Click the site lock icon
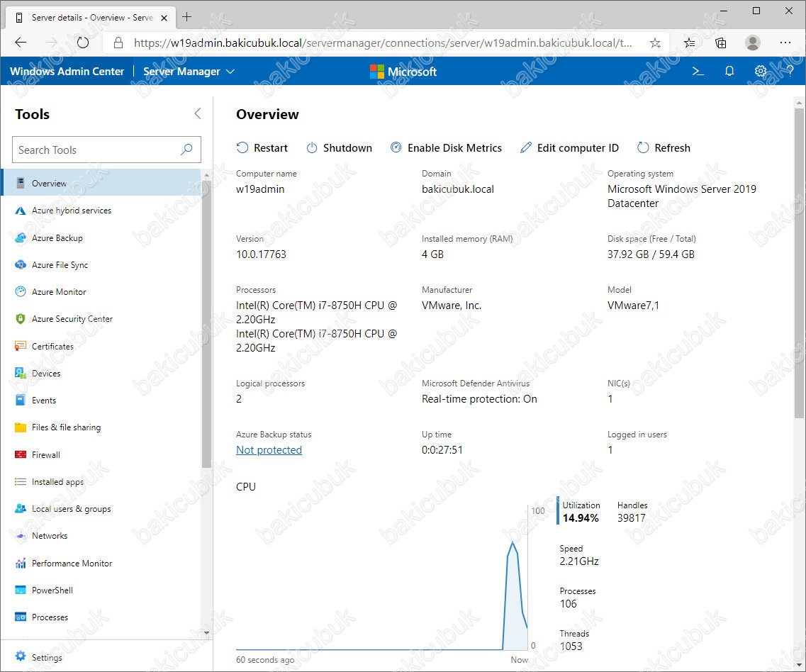 tap(118, 43)
